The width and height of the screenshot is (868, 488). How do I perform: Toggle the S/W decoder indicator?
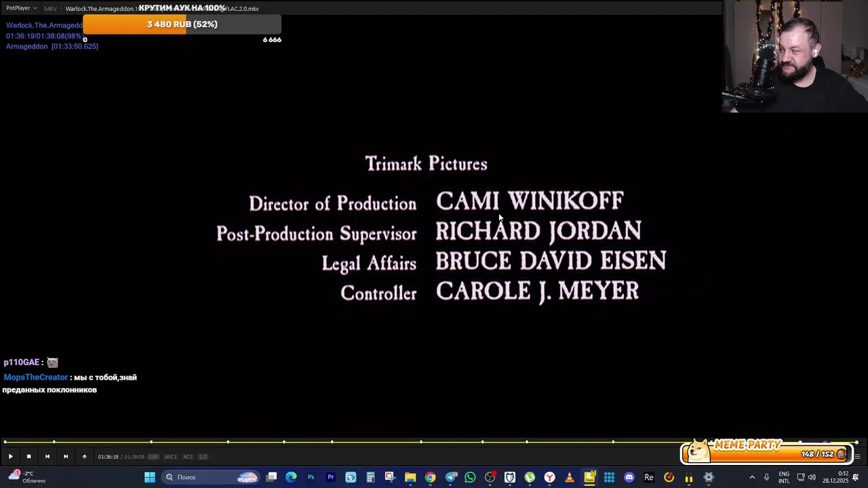pyautogui.click(x=153, y=457)
